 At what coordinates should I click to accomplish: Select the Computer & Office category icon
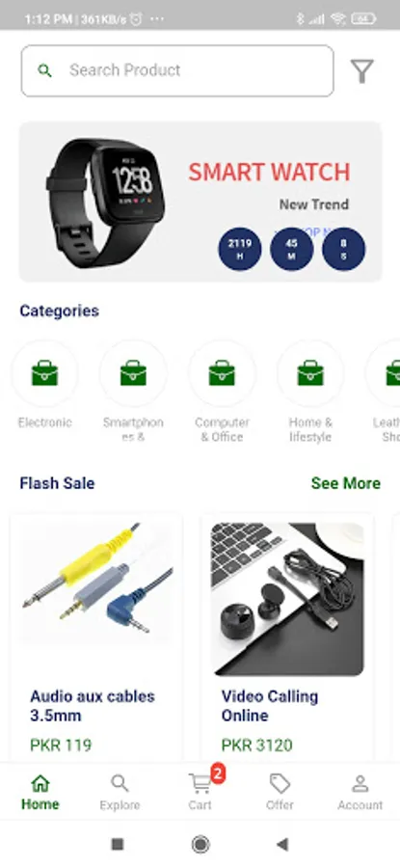pyautogui.click(x=222, y=373)
